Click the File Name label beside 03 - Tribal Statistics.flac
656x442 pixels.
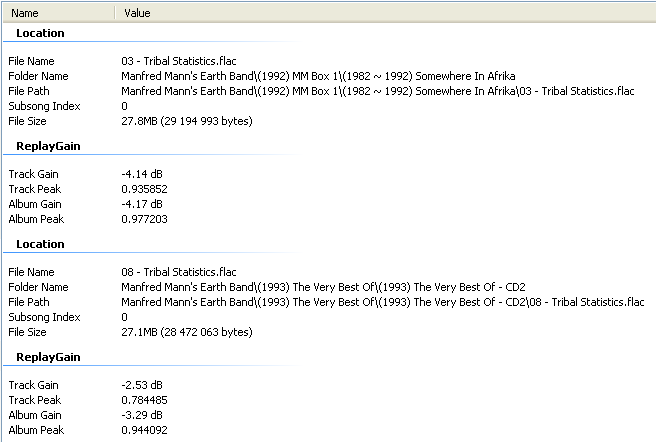pyautogui.click(x=31, y=61)
